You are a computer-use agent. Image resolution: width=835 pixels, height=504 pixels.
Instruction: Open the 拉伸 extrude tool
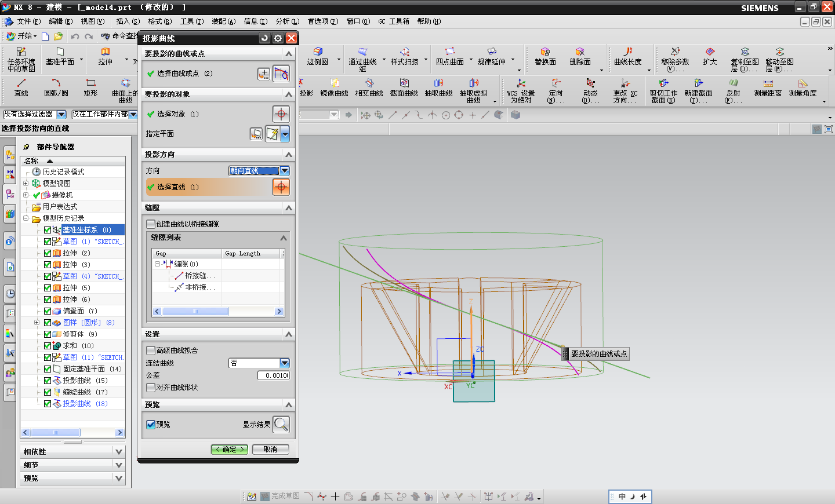106,57
